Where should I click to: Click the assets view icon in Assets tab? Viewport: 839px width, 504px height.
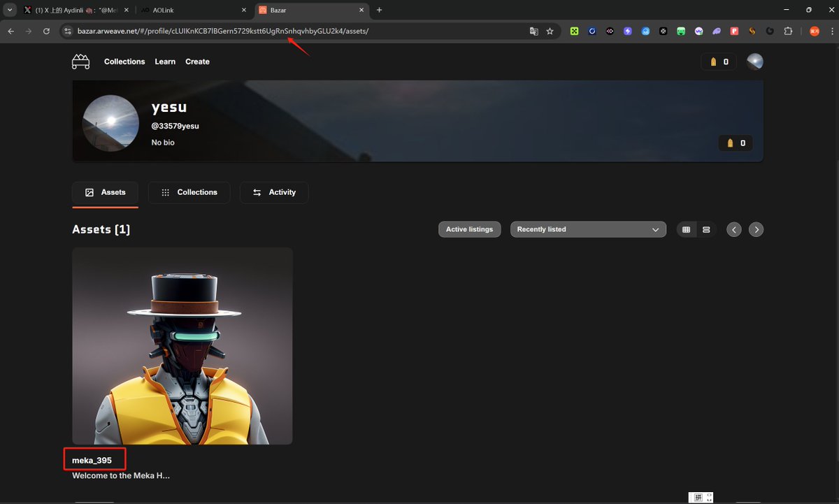[89, 192]
